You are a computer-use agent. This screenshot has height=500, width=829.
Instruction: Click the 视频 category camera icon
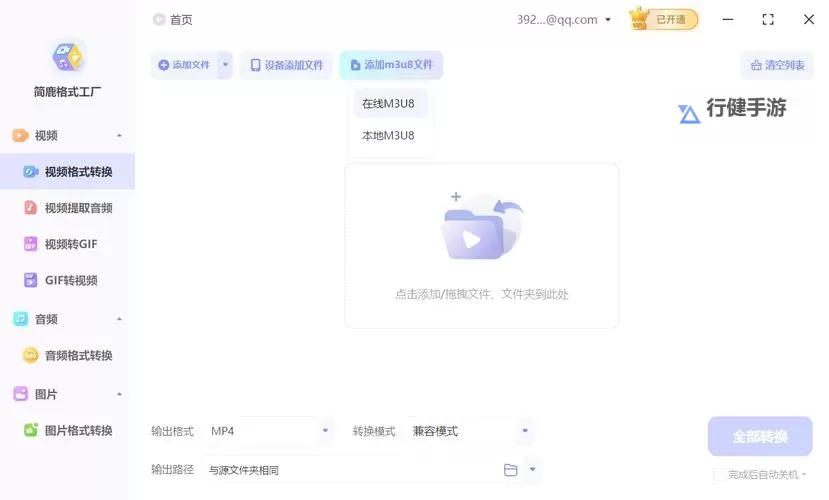(x=20, y=135)
